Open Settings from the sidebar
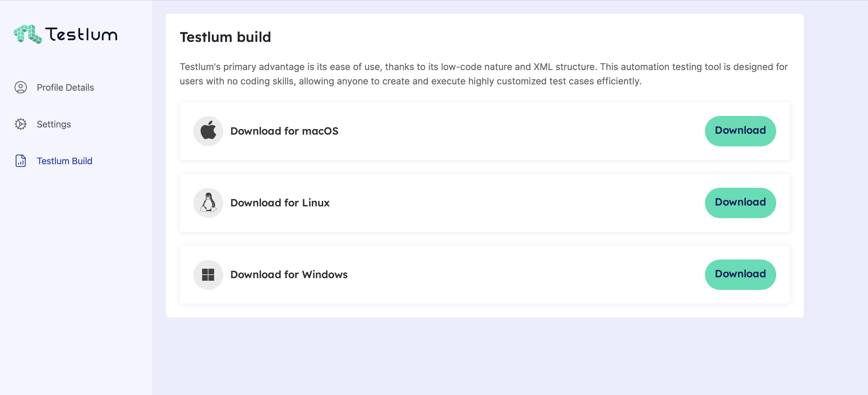 [54, 124]
